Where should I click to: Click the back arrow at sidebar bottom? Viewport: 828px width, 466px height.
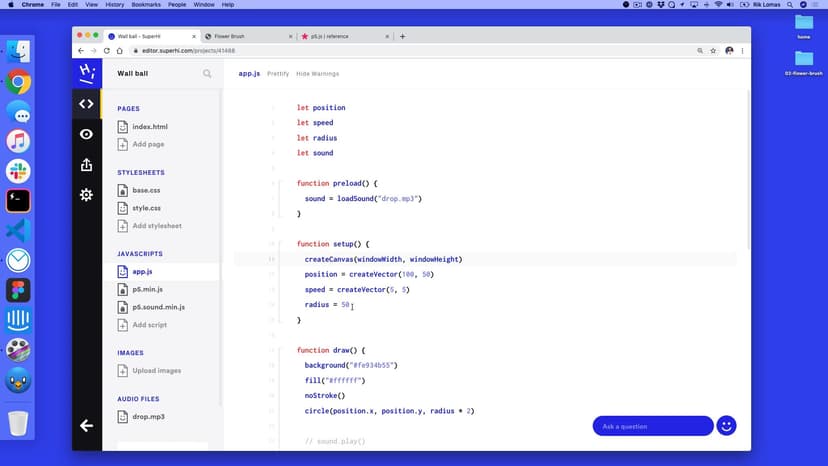(86, 426)
